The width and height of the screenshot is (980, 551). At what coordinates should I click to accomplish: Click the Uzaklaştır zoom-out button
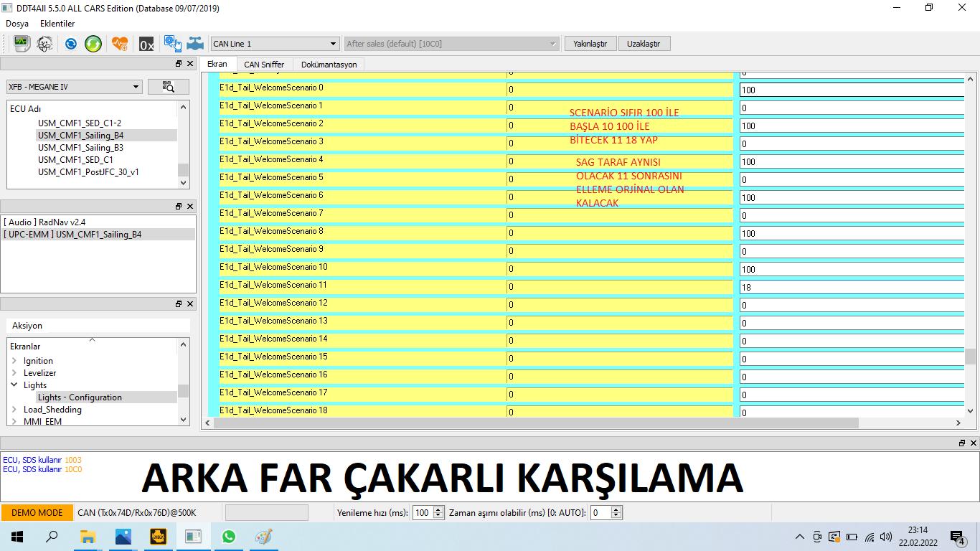pyautogui.click(x=644, y=44)
